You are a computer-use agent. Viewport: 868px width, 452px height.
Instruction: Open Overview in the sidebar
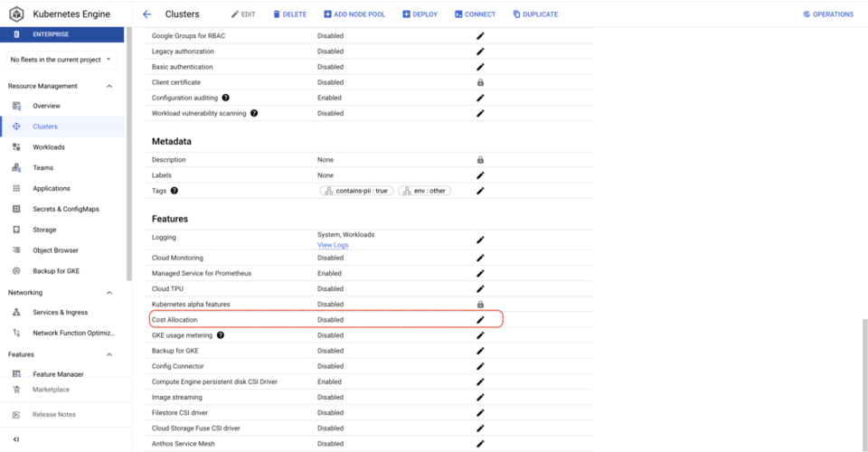[x=62, y=106]
